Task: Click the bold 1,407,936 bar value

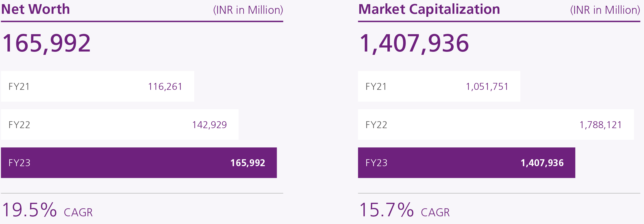Action: point(542,163)
